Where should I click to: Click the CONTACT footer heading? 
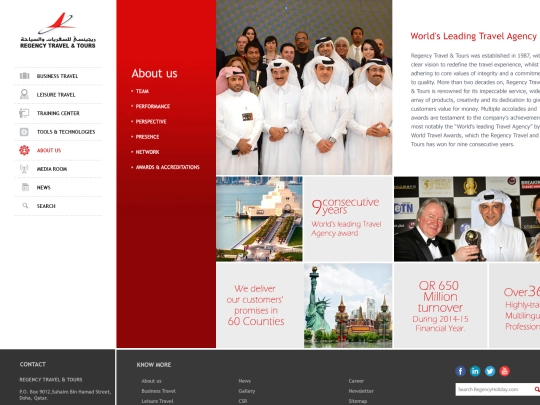[x=33, y=364]
